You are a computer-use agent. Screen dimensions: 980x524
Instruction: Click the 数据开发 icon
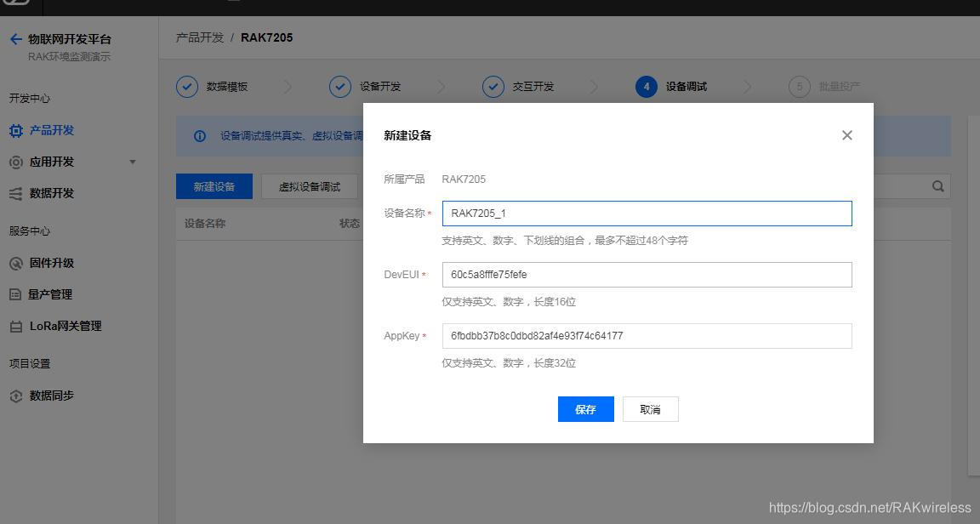pyautogui.click(x=15, y=194)
